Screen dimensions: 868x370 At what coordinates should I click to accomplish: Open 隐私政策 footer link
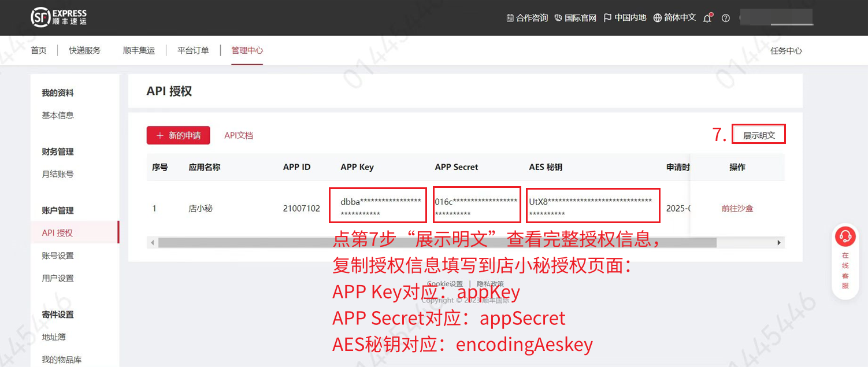(491, 284)
